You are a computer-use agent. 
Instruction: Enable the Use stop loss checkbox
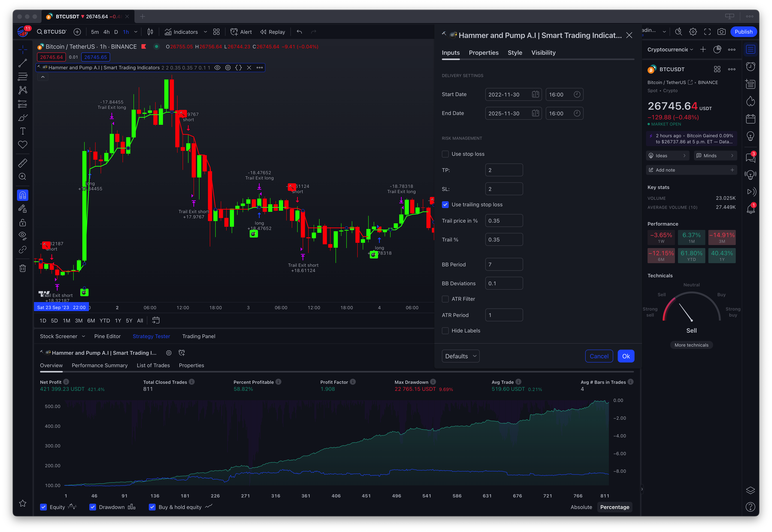[445, 154]
